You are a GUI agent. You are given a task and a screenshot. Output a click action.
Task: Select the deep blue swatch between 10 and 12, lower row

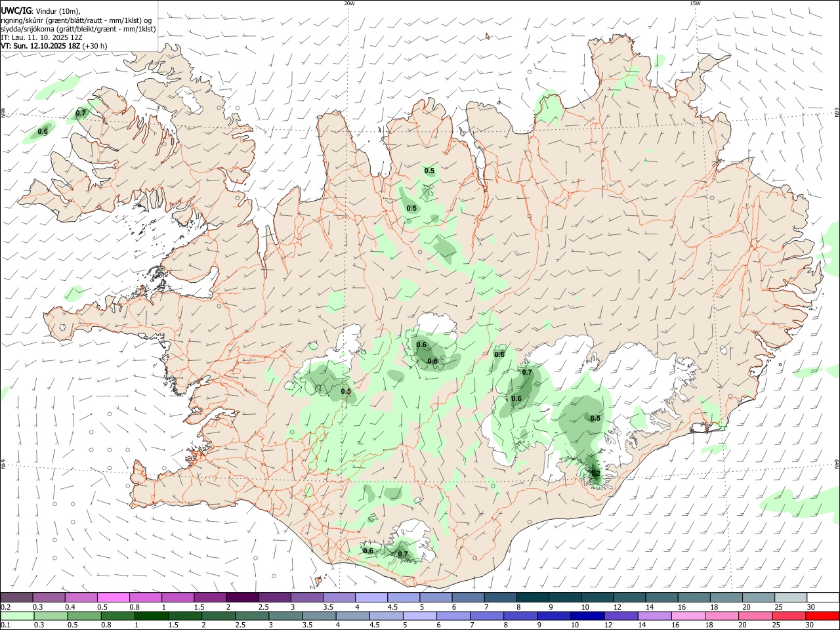[x=587, y=616]
